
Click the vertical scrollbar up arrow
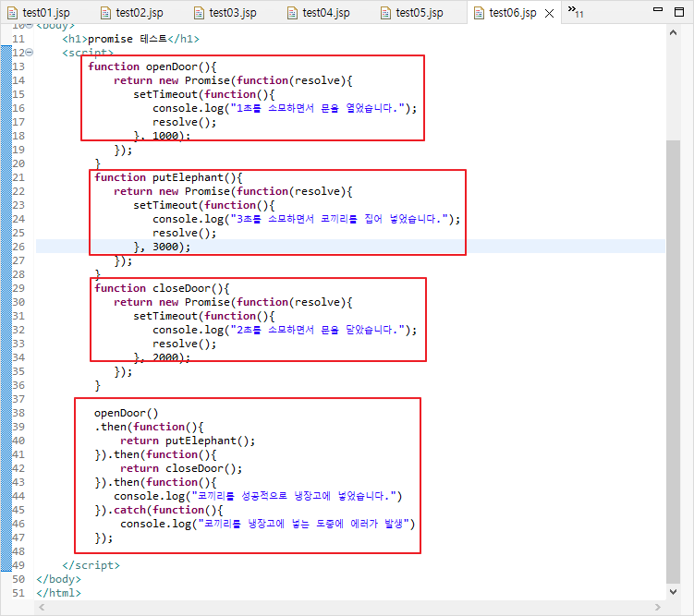point(673,32)
